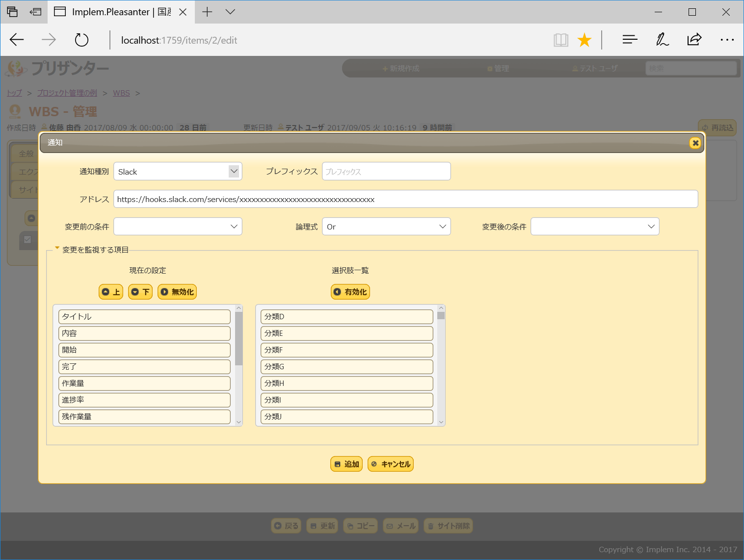The width and height of the screenshot is (744, 560).
Task: Select 内容 in current settings list
Action: click(x=144, y=333)
